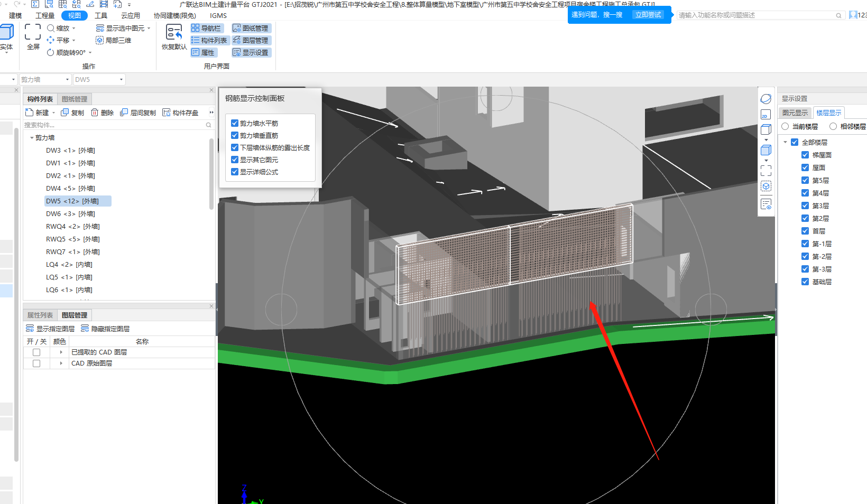Uncheck 显示详细公式 checkbox
This screenshot has width=867, height=504.
235,172
